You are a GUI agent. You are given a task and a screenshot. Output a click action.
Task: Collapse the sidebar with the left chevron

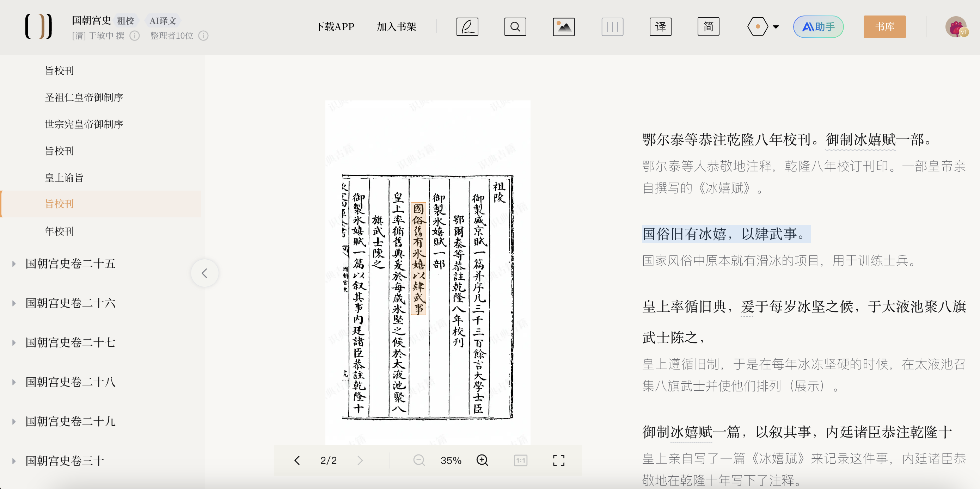[x=204, y=273]
